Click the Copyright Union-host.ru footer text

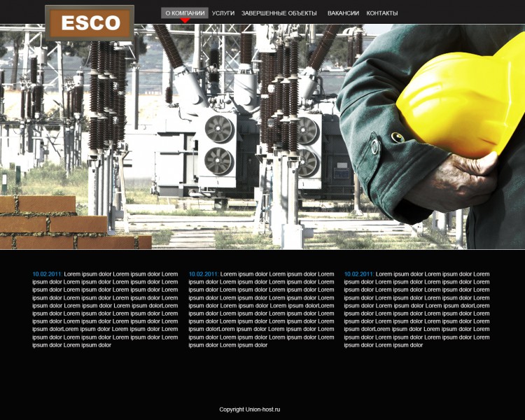pyautogui.click(x=250, y=409)
